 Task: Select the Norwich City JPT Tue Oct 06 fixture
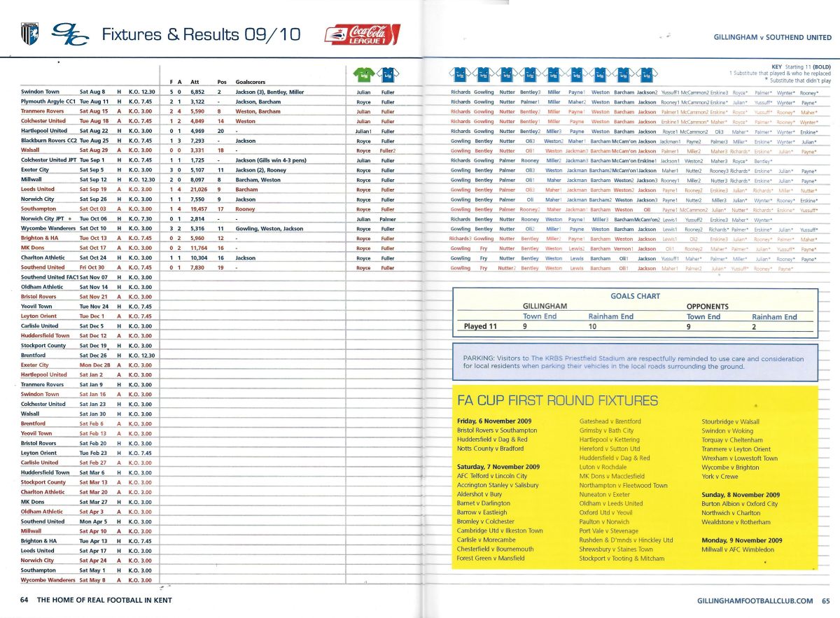pos(87,218)
